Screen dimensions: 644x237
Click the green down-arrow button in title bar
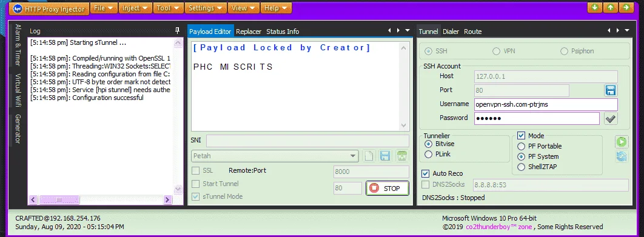pyautogui.click(x=594, y=7)
